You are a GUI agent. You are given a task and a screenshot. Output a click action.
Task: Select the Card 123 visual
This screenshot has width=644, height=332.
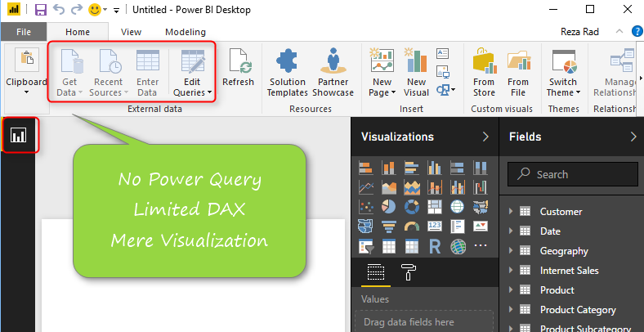pos(435,227)
